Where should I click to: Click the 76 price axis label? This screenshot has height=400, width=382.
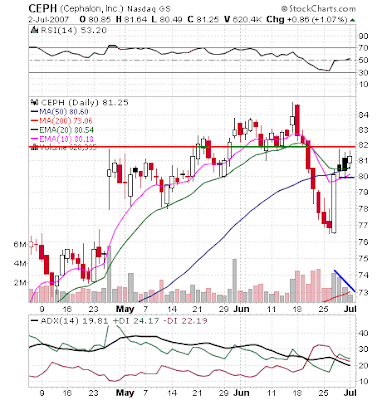tap(364, 242)
